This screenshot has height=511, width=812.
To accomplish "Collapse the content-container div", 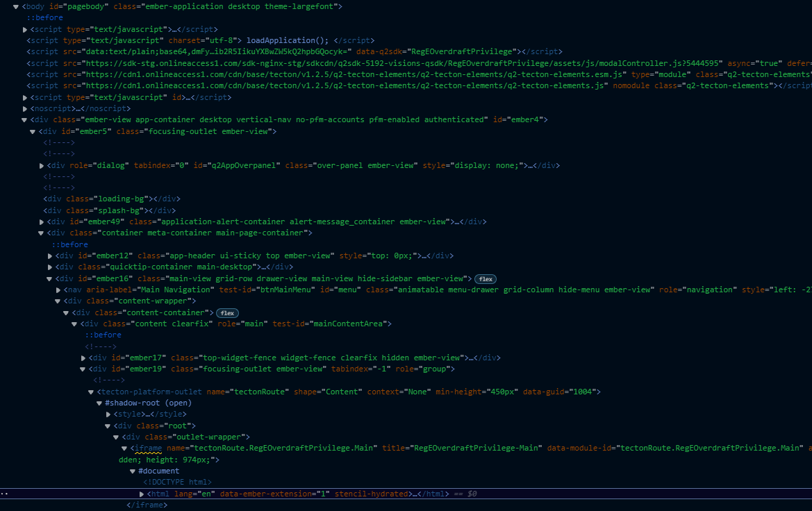I will click(x=66, y=312).
